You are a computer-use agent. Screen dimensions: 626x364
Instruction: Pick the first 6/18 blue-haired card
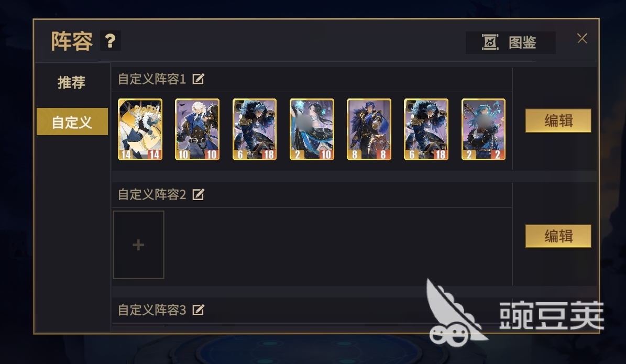pos(254,129)
